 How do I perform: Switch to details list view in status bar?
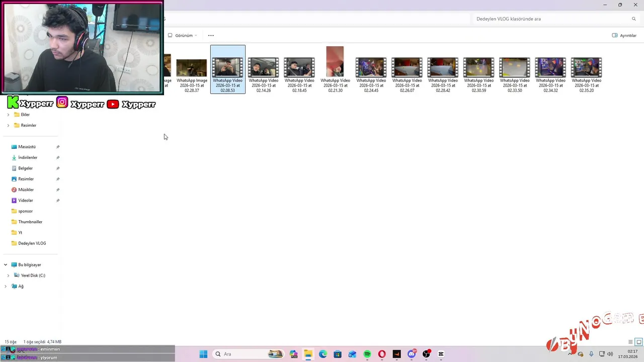click(630, 342)
